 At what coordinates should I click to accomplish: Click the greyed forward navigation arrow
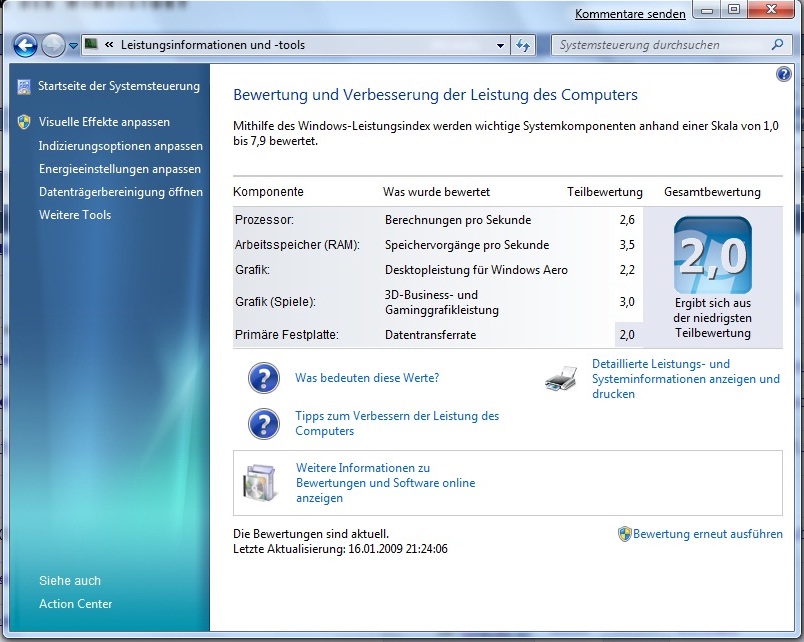(53, 46)
